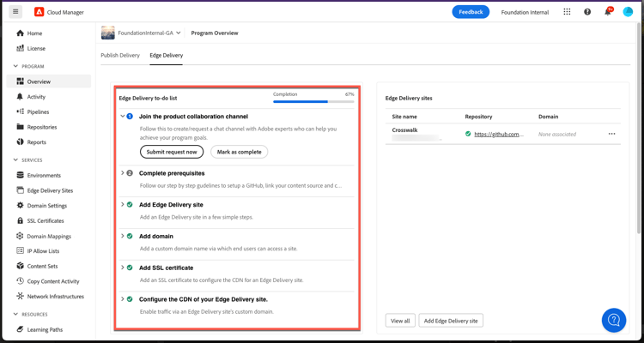Click the Repository column header
Viewport: 644px width, 343px height.
click(478, 117)
